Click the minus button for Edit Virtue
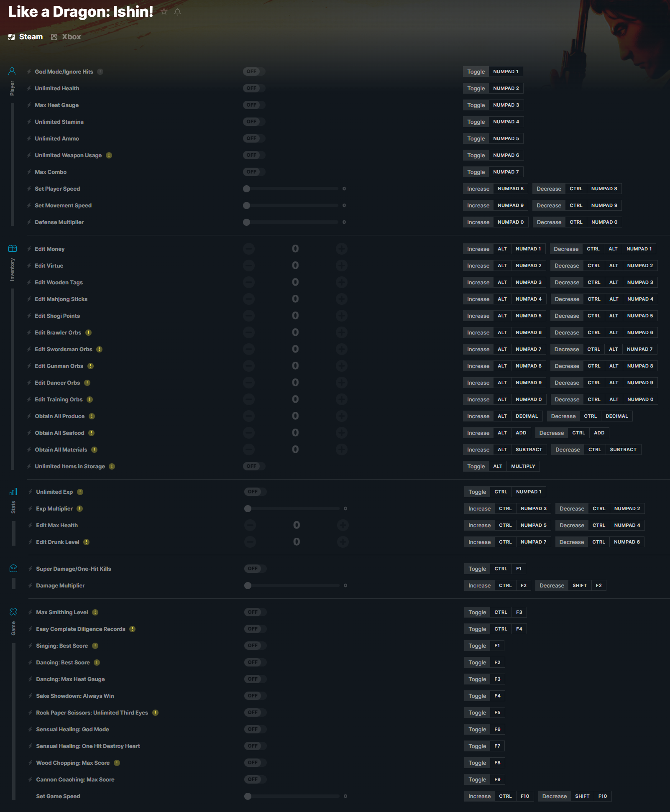Screen dimensions: 670x812 click(249, 266)
